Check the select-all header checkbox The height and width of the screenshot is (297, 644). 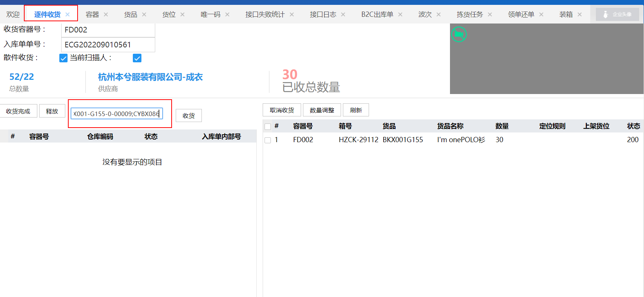pyautogui.click(x=268, y=126)
